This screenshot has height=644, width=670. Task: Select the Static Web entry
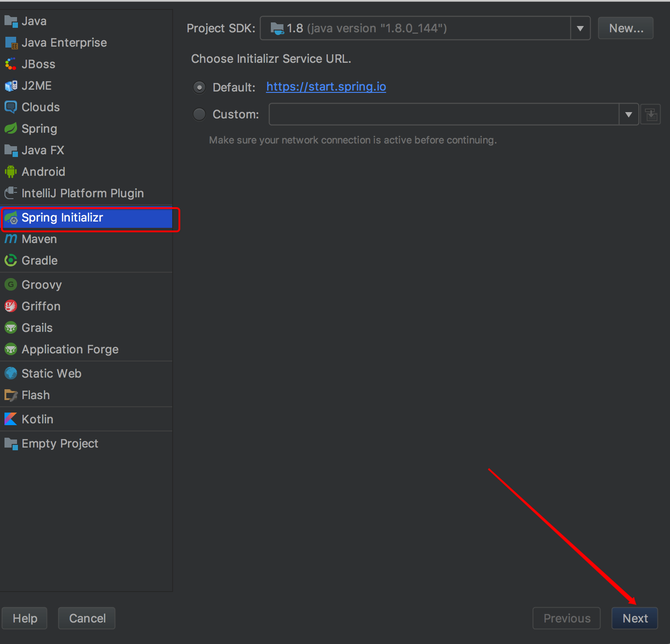(86, 374)
